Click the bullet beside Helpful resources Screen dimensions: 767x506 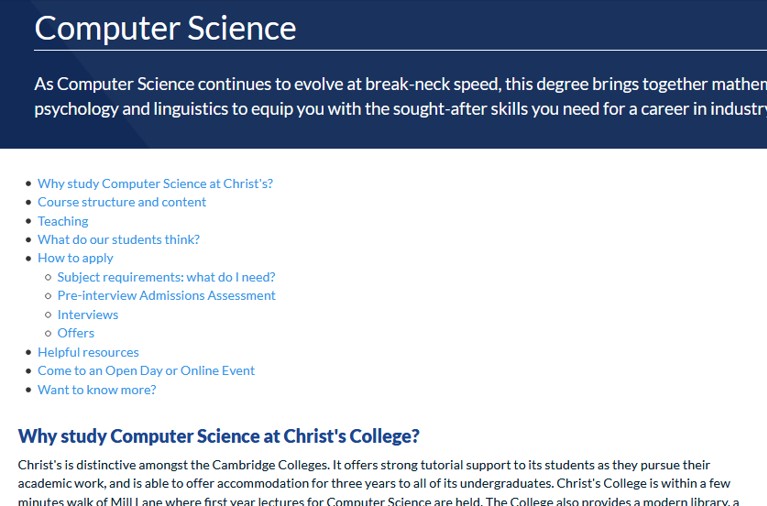[x=28, y=352]
